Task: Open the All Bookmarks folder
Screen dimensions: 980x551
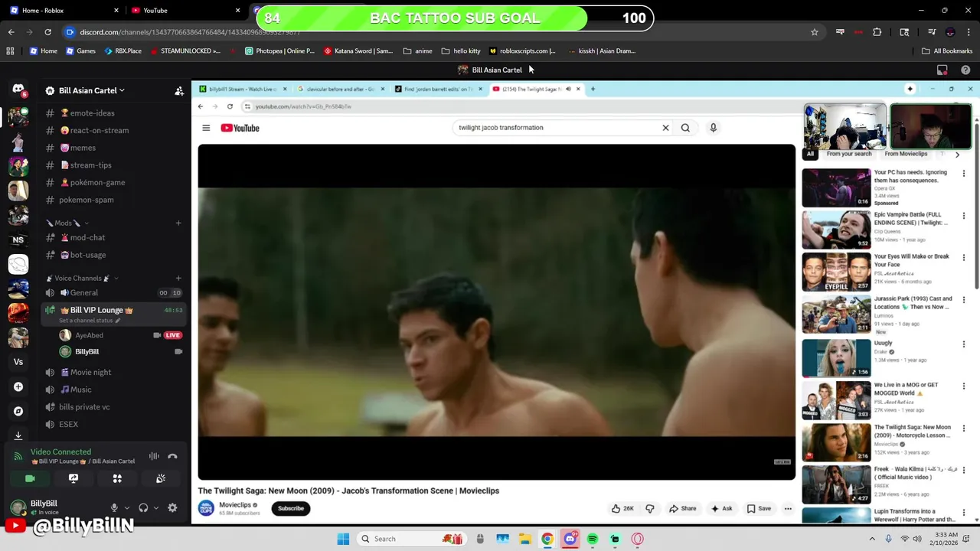Action: pos(947,51)
